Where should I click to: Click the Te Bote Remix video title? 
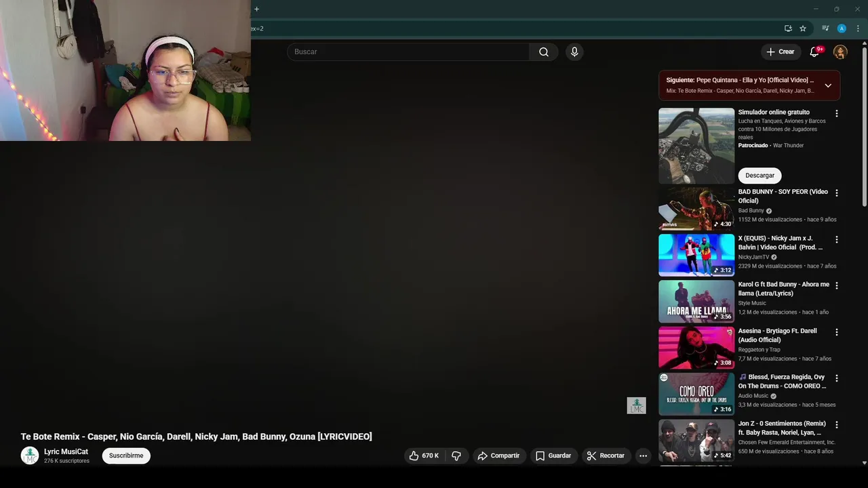(x=196, y=436)
